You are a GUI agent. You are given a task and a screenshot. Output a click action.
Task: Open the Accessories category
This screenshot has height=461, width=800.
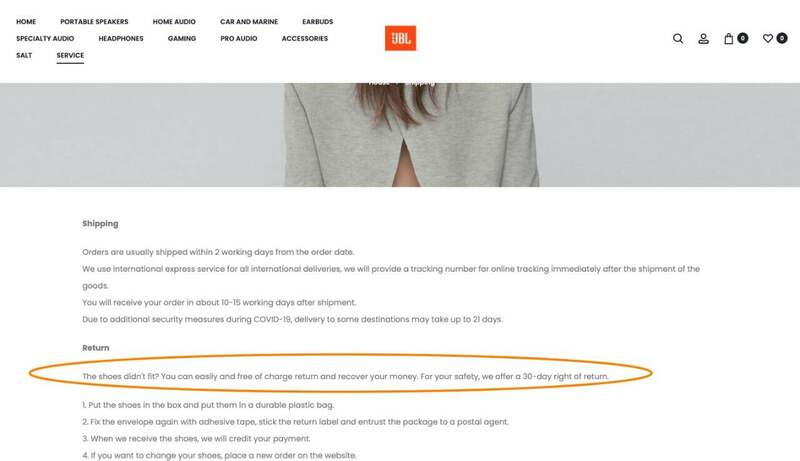click(x=305, y=38)
